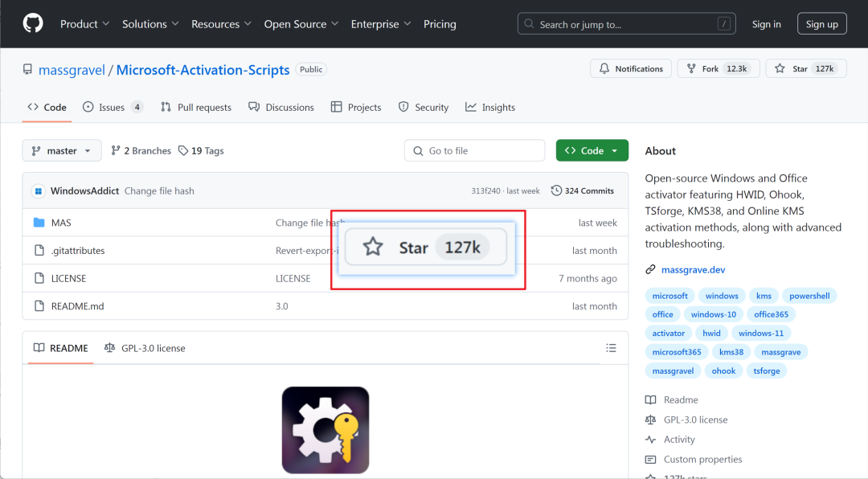This screenshot has width=868, height=479.
Task: Click the office365 topic tag
Action: (771, 314)
